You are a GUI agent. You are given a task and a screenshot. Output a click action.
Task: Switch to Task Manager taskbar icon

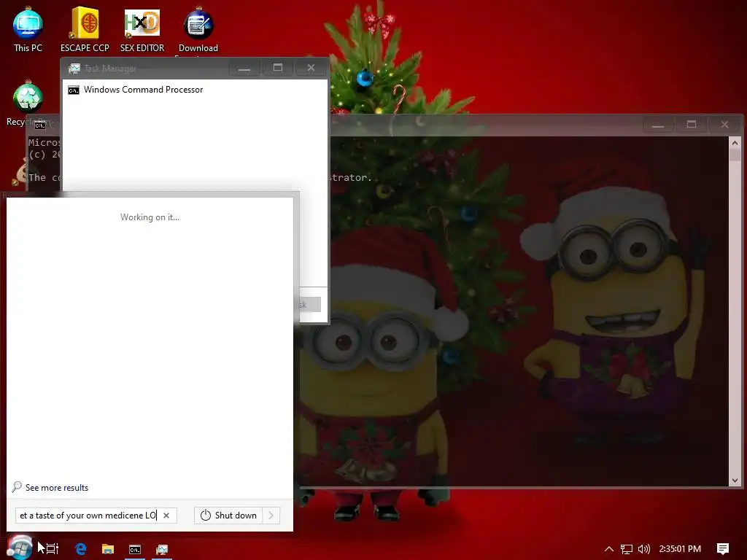pos(162,549)
